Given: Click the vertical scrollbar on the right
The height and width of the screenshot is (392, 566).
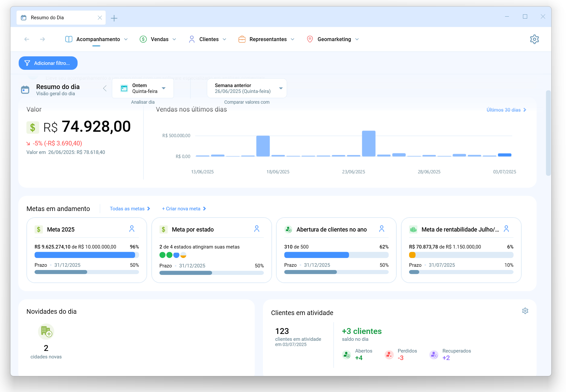Looking at the screenshot, I should click(x=548, y=133).
